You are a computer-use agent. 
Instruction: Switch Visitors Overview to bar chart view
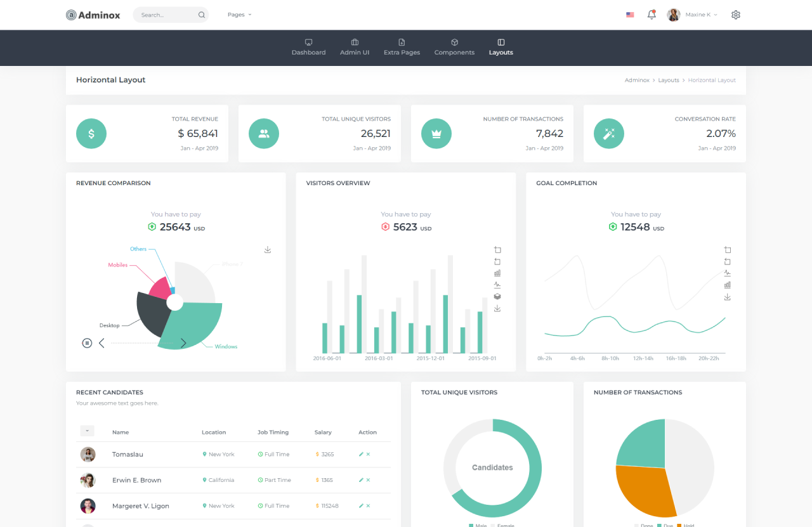tap(497, 273)
